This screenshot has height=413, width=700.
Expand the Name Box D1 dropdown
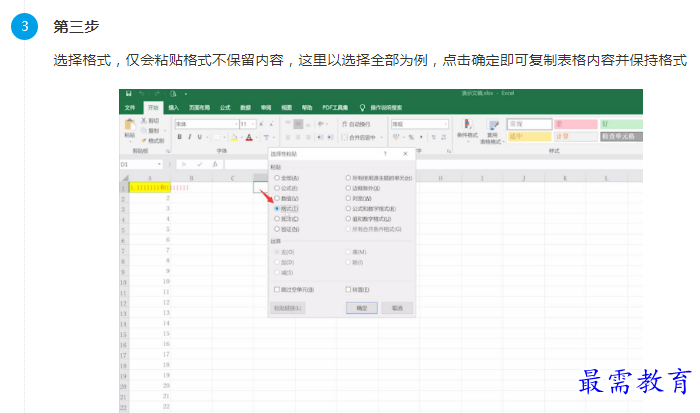click(159, 164)
